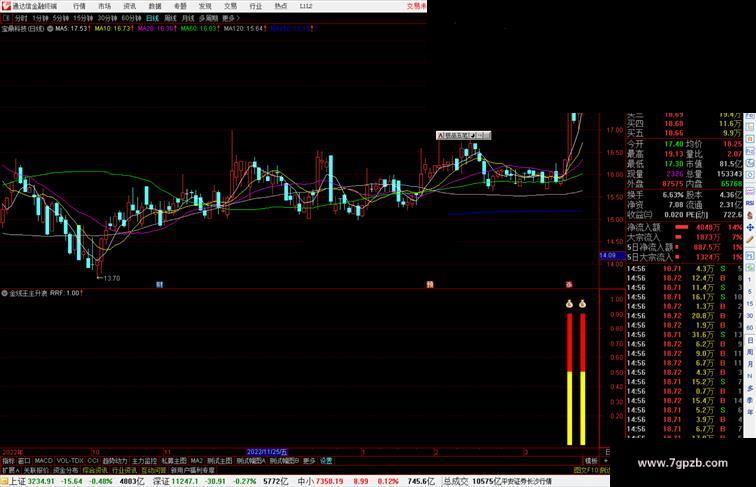This screenshot has width=756, height=487.
Task: Switch chart to 60分钟 period
Action: pyautogui.click(x=131, y=18)
